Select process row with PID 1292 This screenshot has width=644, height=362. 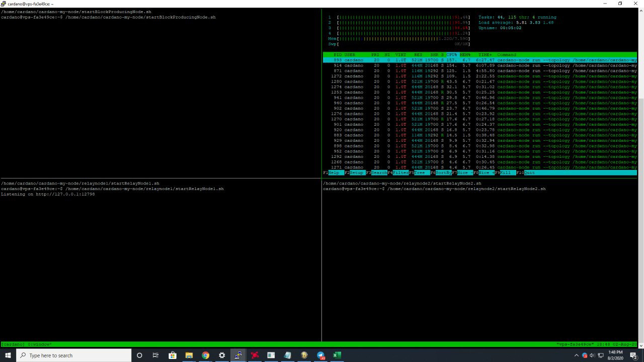pyautogui.click(x=480, y=156)
